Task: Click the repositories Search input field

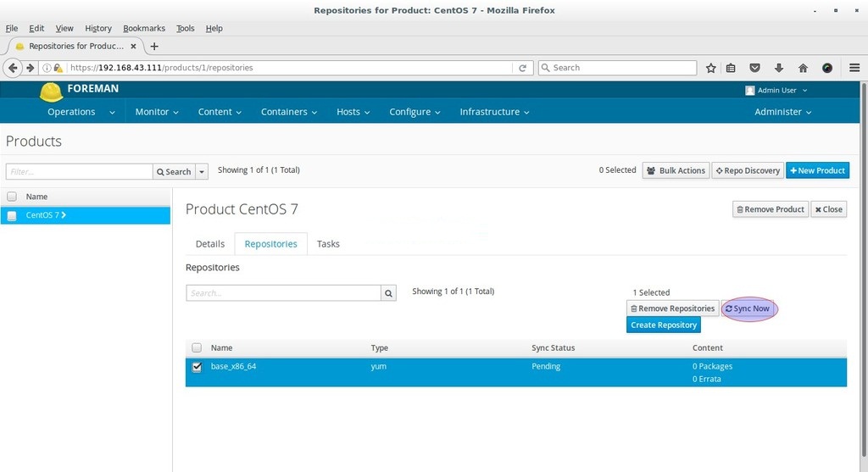Action: tap(283, 293)
